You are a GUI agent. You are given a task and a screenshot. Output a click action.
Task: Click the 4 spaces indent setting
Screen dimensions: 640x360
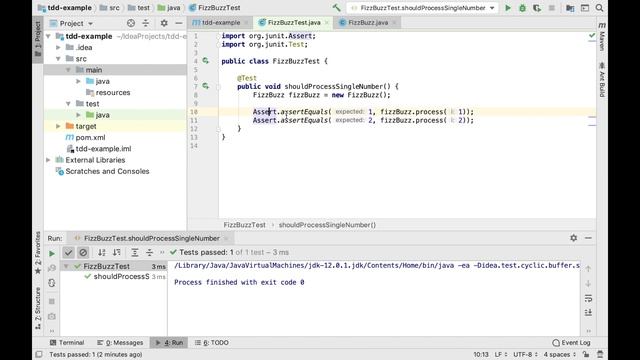[559, 354]
